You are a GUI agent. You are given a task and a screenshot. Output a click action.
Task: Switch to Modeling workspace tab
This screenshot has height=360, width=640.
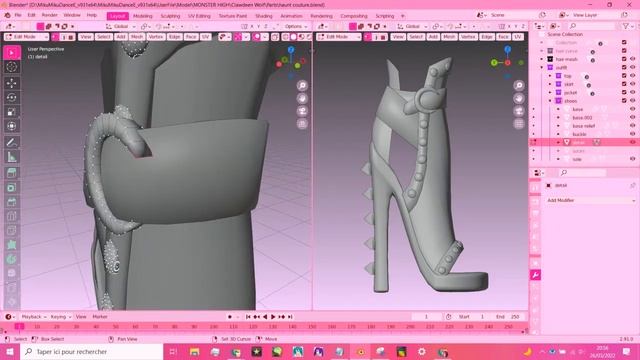click(x=142, y=16)
